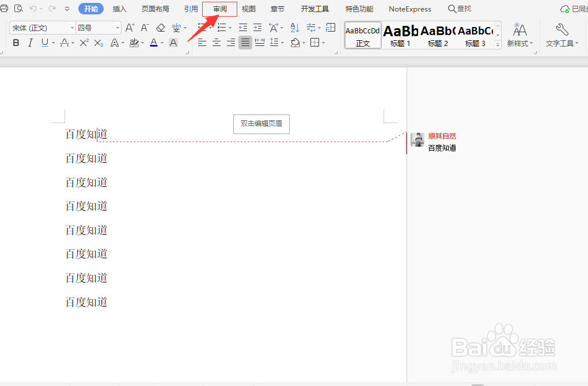Image resolution: width=588 pixels, height=386 pixels.
Task: Redo the last action
Action: (x=52, y=8)
